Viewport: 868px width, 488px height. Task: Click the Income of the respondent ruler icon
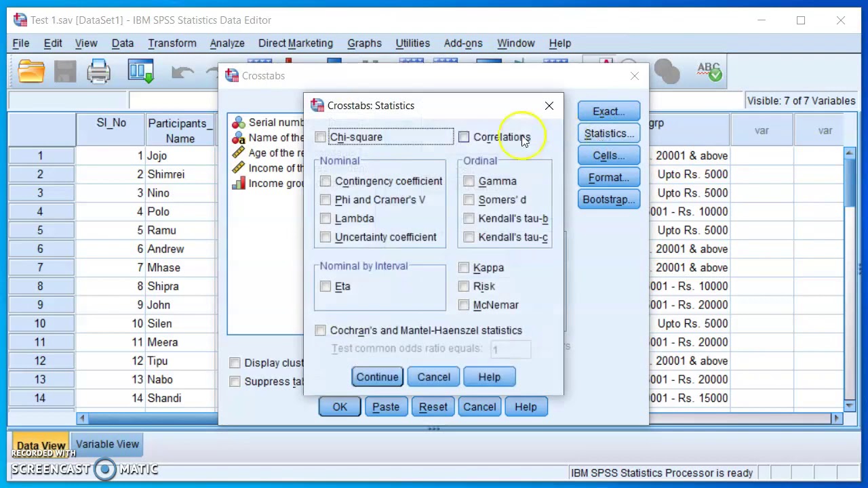click(x=238, y=168)
